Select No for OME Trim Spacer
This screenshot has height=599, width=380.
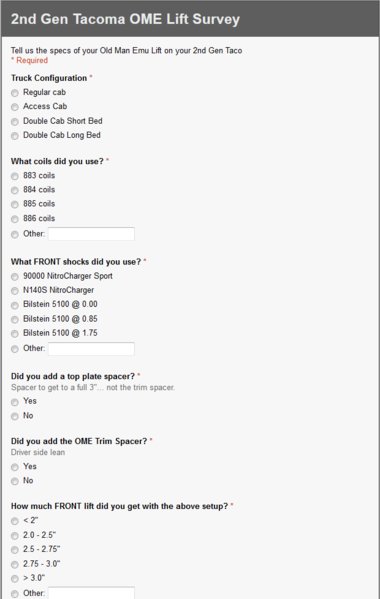pyautogui.click(x=15, y=481)
